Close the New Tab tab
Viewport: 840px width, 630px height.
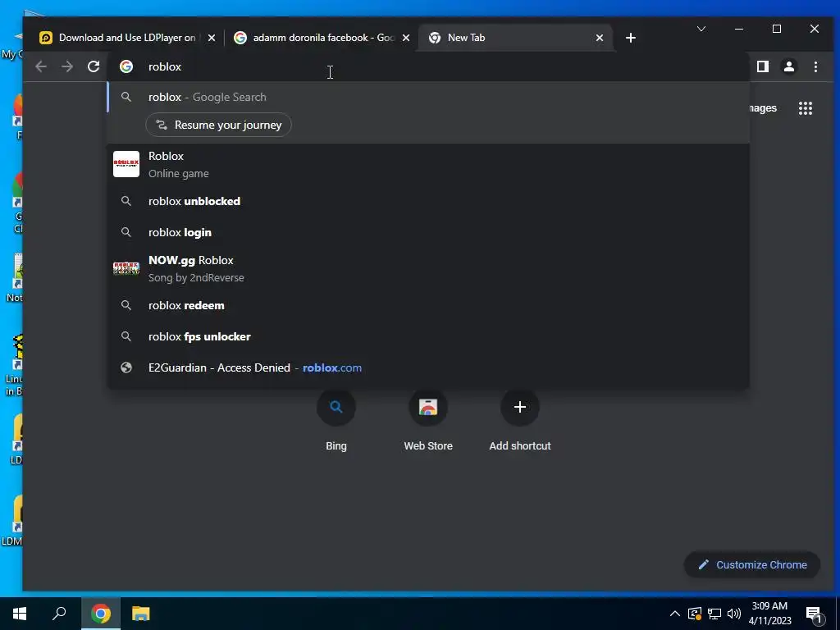tap(600, 38)
